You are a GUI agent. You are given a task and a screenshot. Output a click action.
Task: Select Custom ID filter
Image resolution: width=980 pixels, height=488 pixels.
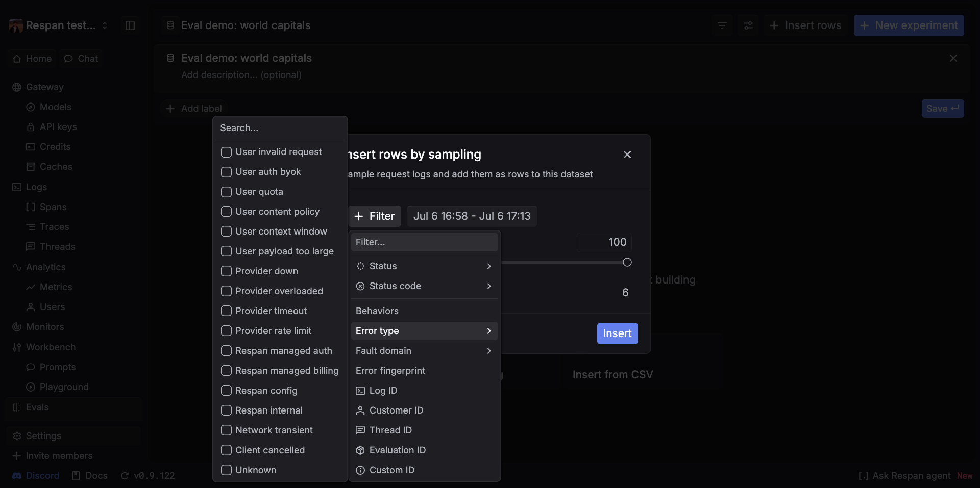tap(424, 470)
